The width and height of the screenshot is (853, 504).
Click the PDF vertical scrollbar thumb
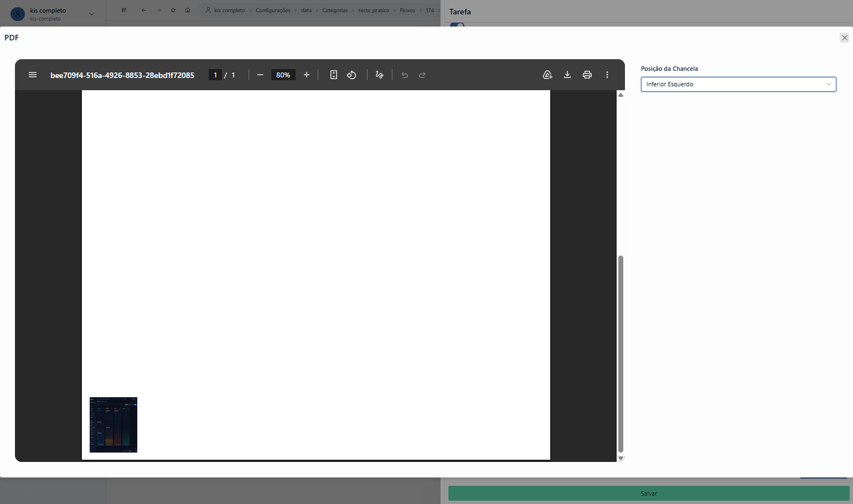pyautogui.click(x=621, y=354)
